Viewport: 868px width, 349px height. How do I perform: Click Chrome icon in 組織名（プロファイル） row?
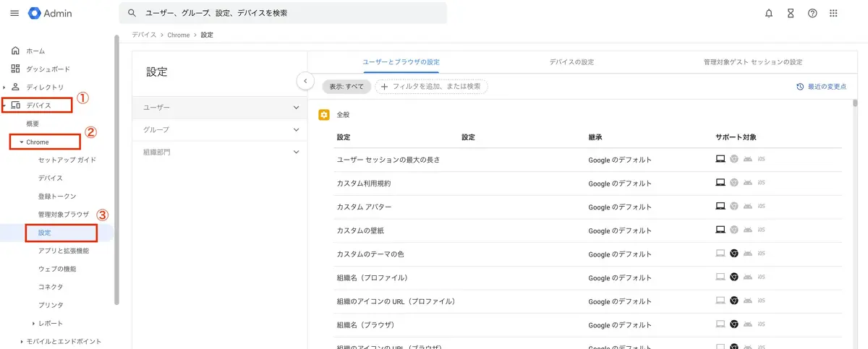pos(733,277)
